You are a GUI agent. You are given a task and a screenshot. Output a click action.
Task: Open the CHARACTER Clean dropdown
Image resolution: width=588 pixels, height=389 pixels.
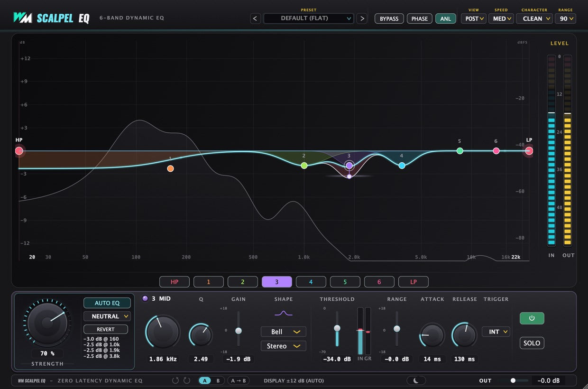tap(534, 19)
